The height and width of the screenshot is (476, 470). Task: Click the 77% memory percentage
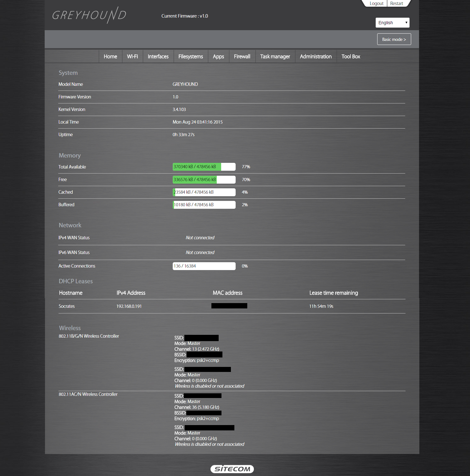pos(246,167)
